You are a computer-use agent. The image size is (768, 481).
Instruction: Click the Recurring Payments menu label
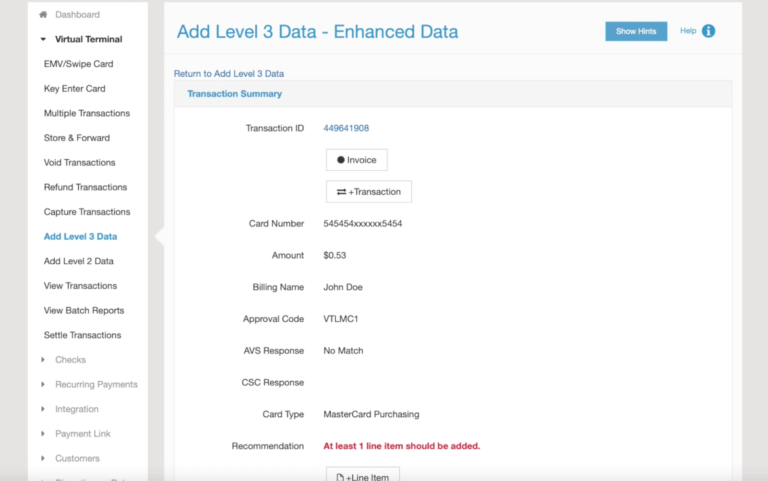pos(96,385)
